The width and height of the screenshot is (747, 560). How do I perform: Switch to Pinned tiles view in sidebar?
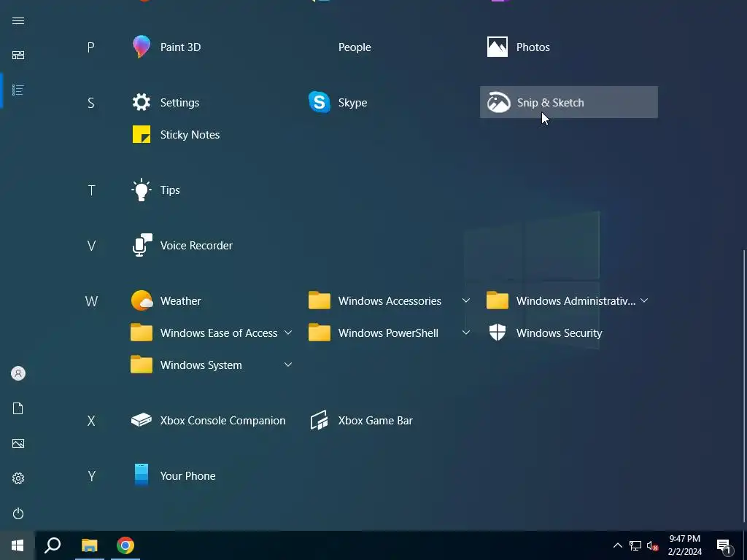tap(18, 55)
